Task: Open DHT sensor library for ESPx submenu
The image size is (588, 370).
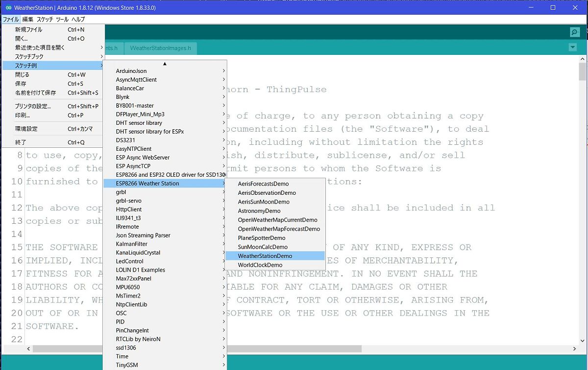Action: [x=165, y=132]
